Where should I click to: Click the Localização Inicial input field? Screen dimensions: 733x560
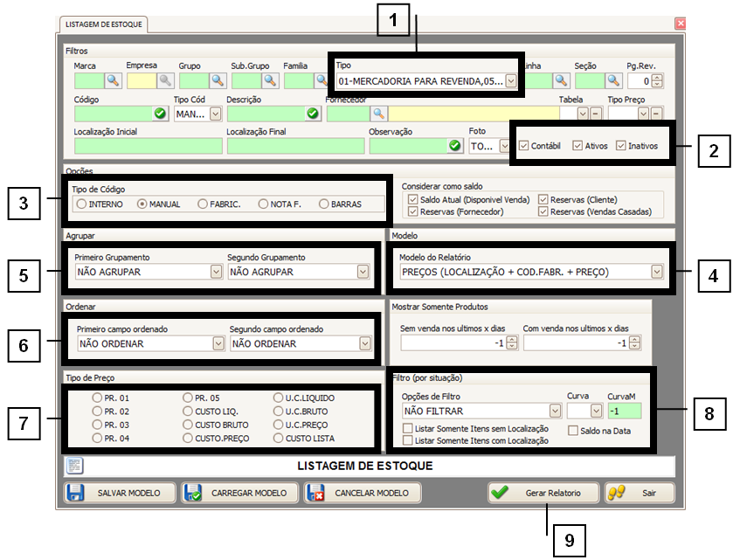[146, 146]
